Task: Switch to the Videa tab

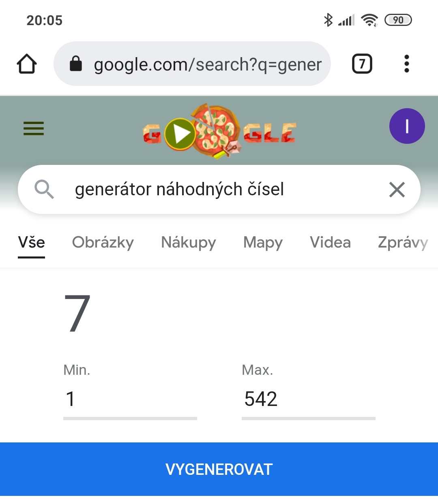Action: click(330, 243)
